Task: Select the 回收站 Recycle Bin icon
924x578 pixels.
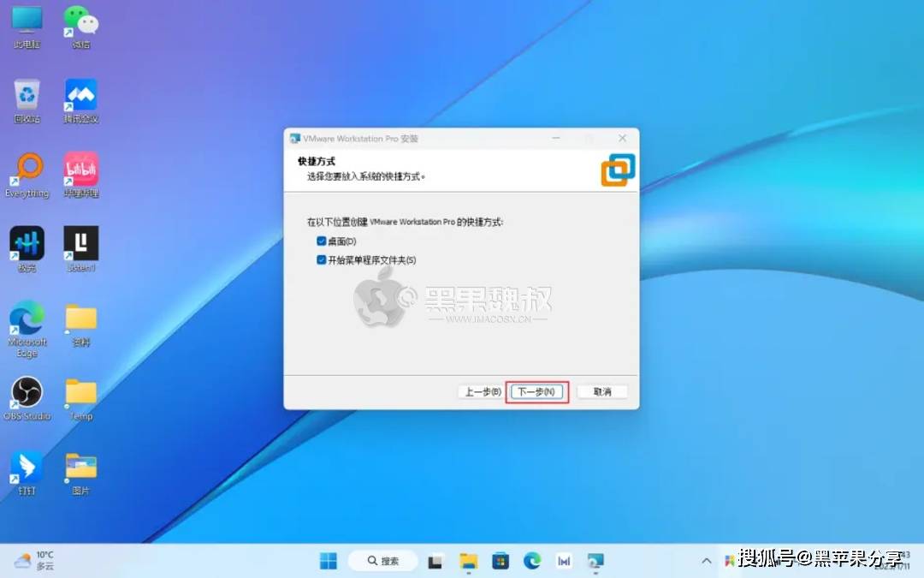Action: coord(27,101)
